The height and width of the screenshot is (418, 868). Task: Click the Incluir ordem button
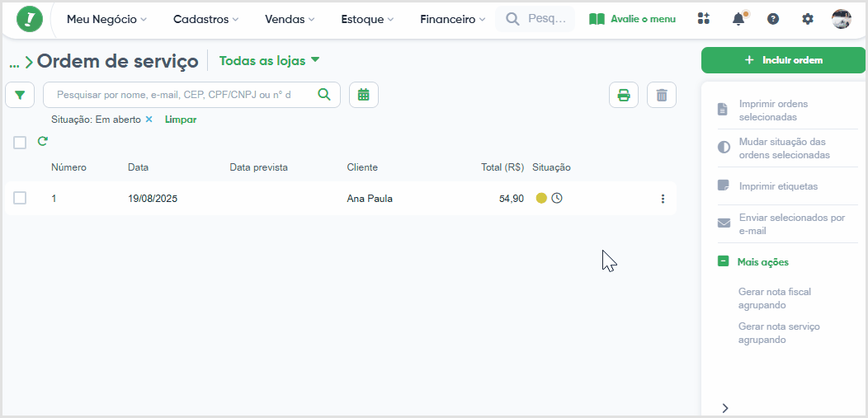pos(783,60)
